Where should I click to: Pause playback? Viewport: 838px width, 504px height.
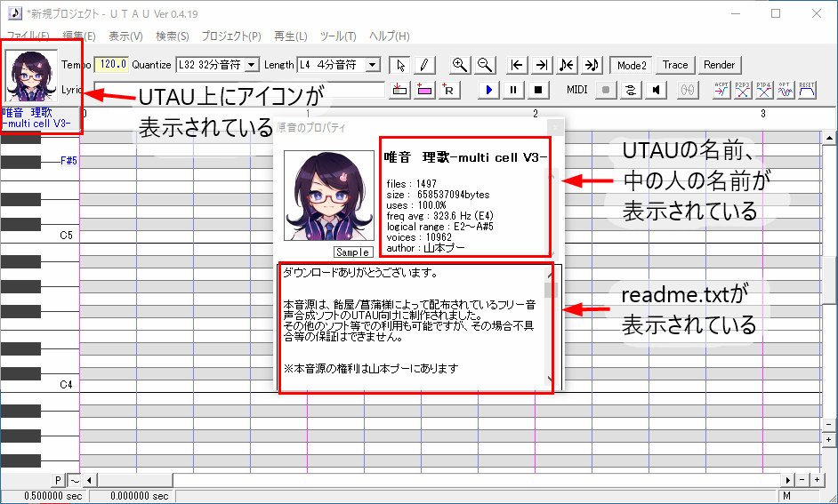coord(513,90)
